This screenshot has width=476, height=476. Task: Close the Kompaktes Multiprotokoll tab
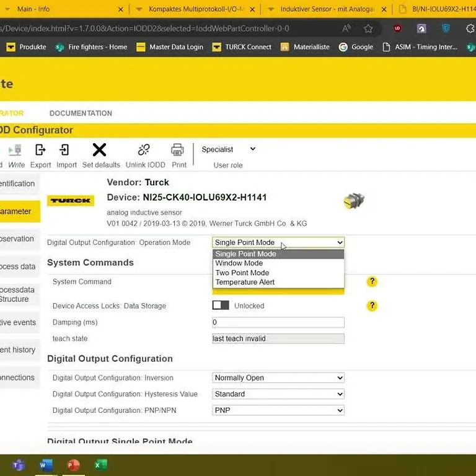[x=252, y=9]
